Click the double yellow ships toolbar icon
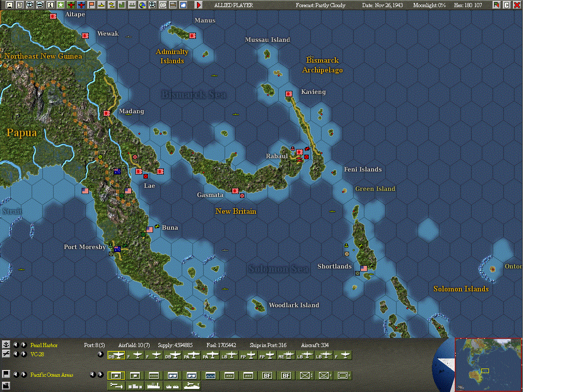Image resolution: width=588 pixels, height=392 pixels. click(111, 5)
